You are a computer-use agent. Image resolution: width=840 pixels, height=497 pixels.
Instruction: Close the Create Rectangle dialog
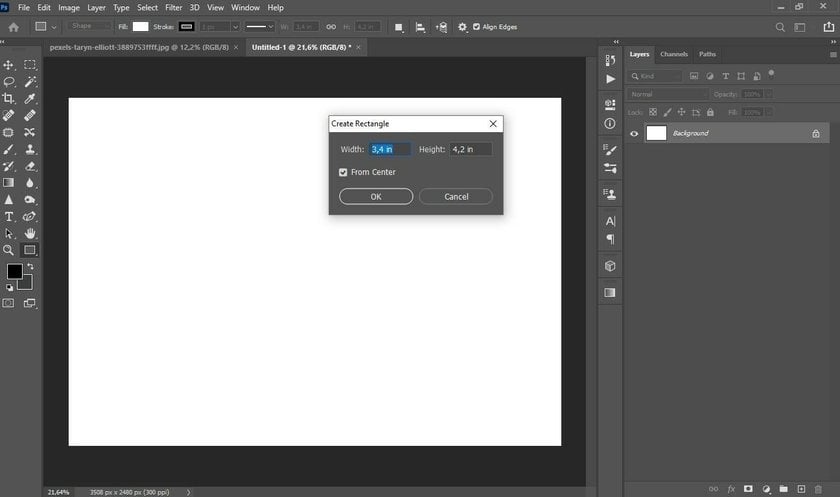point(493,124)
